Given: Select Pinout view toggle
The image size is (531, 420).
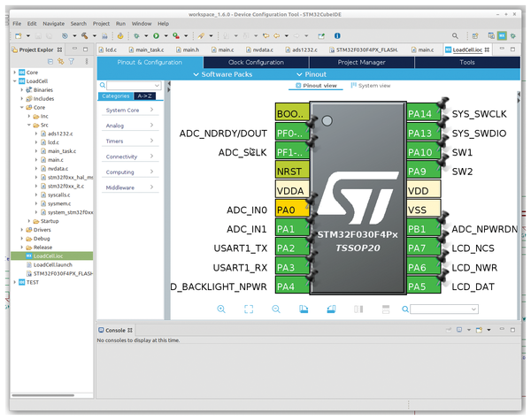Looking at the screenshot, I should pos(316,86).
